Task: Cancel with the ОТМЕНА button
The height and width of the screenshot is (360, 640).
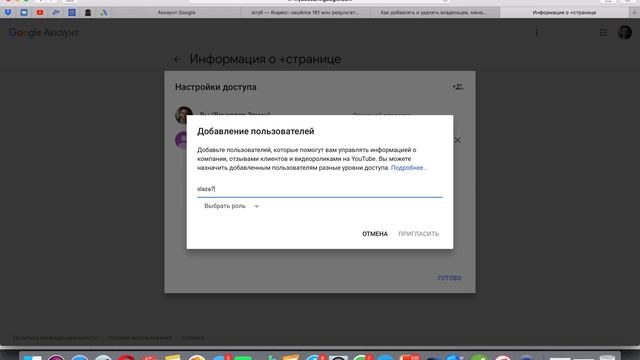Action: [375, 234]
